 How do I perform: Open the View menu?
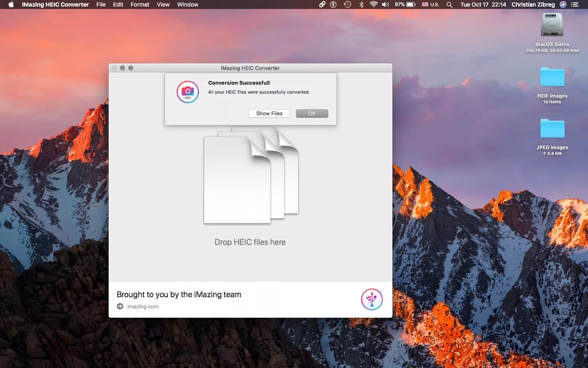[163, 4]
